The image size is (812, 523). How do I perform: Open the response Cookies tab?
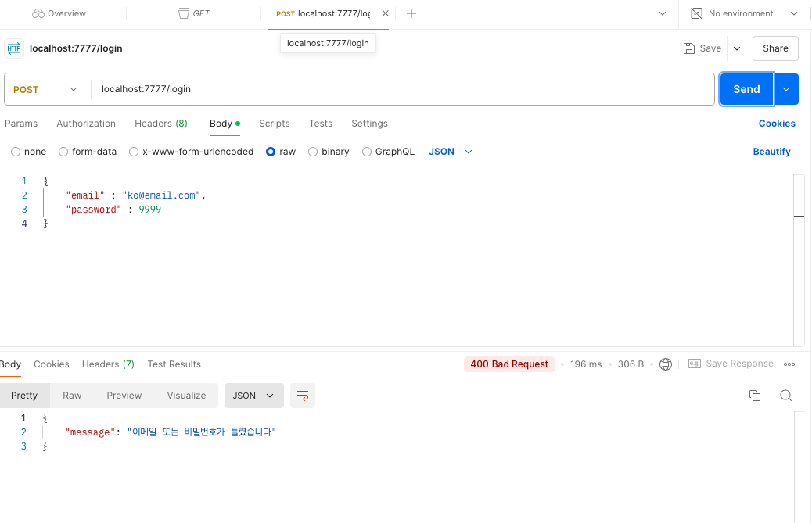[52, 364]
